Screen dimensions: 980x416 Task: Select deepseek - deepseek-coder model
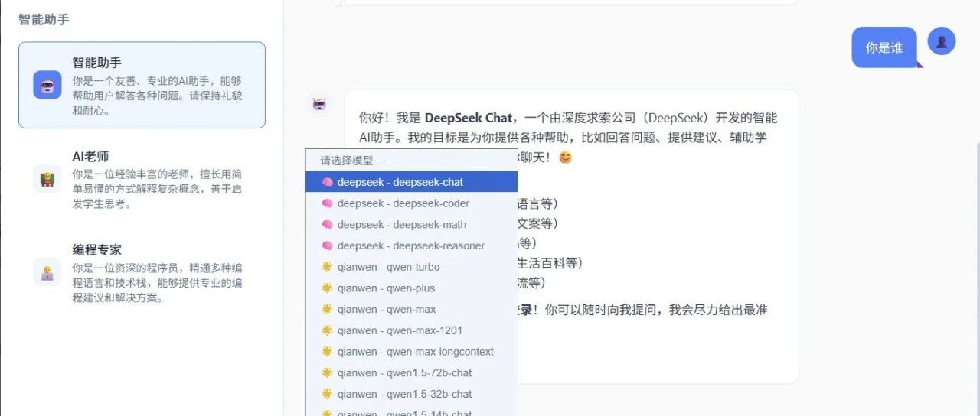(411, 203)
